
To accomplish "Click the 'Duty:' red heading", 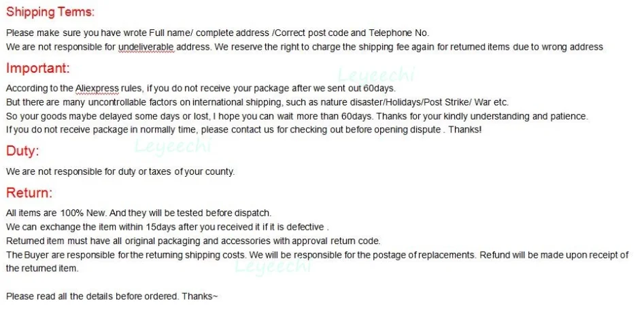I will click(x=22, y=151).
